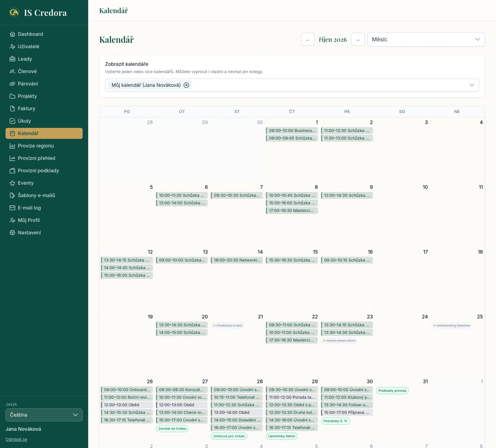Open the Čeština language dropdown
This screenshot has height=448, width=496.
pyautogui.click(x=44, y=415)
